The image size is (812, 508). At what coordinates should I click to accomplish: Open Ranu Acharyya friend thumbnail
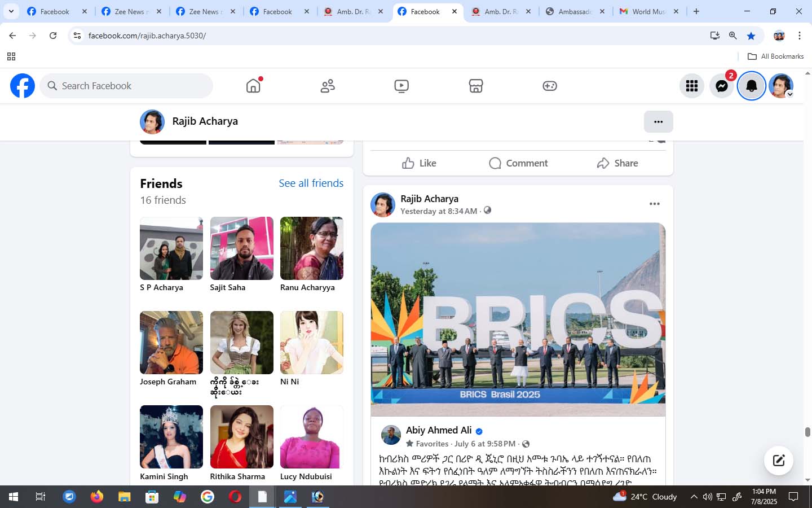[312, 248]
